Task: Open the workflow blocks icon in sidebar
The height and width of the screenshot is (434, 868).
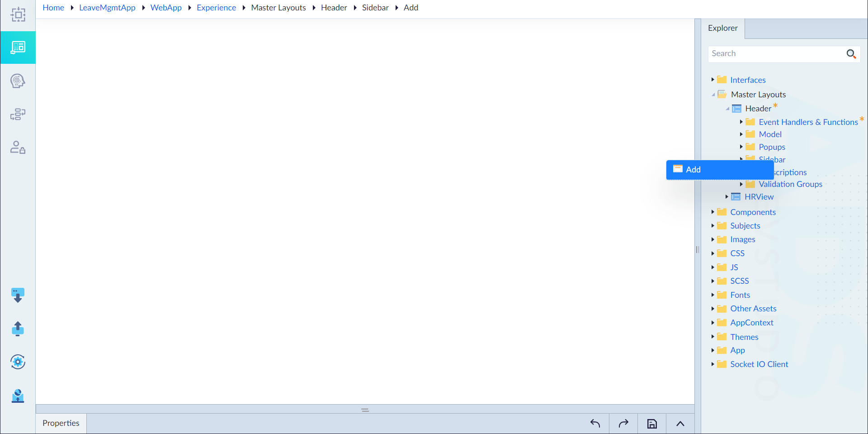Action: pyautogui.click(x=18, y=114)
